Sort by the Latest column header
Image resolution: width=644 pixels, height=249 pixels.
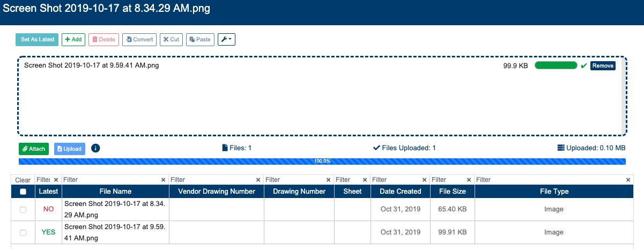[48, 192]
